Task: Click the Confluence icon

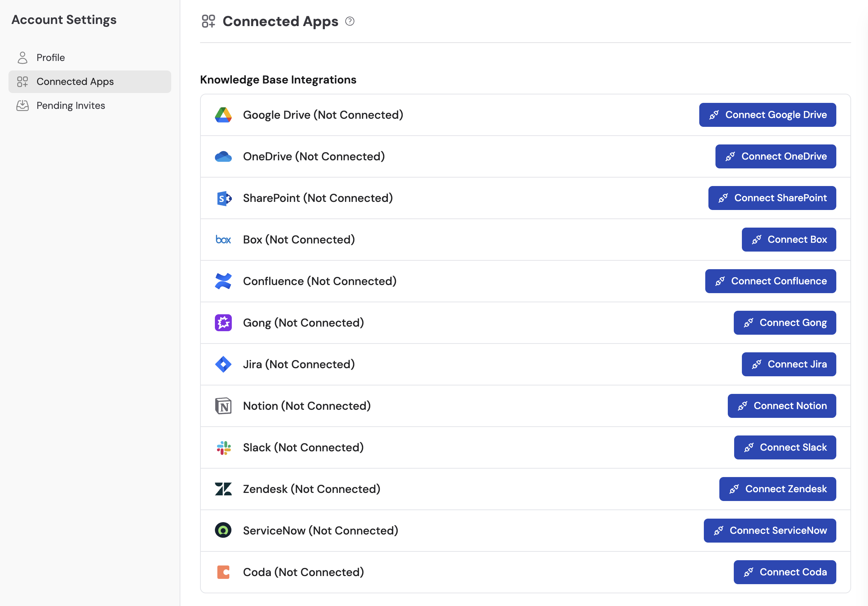Action: [223, 281]
